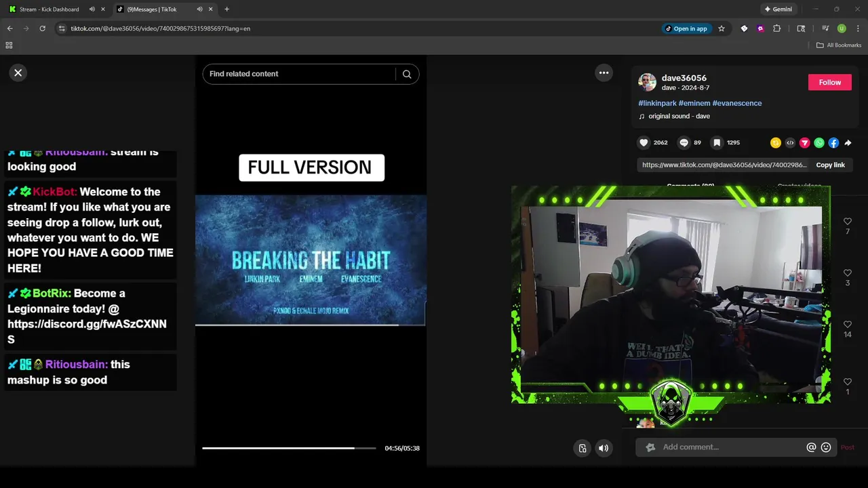
Task: Click the embed code icon
Action: click(x=790, y=142)
